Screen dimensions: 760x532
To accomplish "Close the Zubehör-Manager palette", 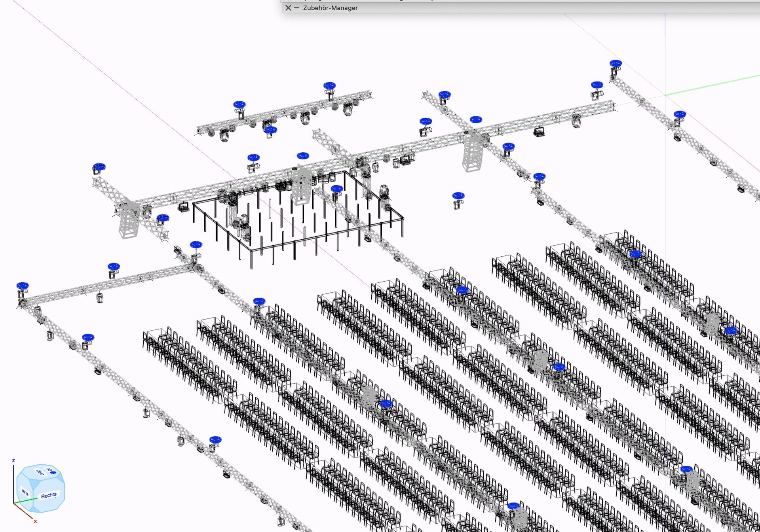I will 288,8.
